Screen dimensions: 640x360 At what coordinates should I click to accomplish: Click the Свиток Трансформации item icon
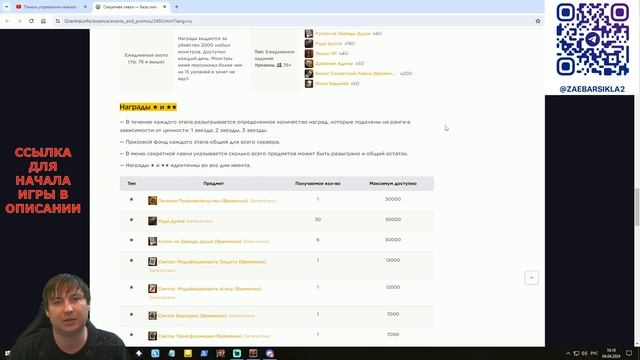pos(152,336)
